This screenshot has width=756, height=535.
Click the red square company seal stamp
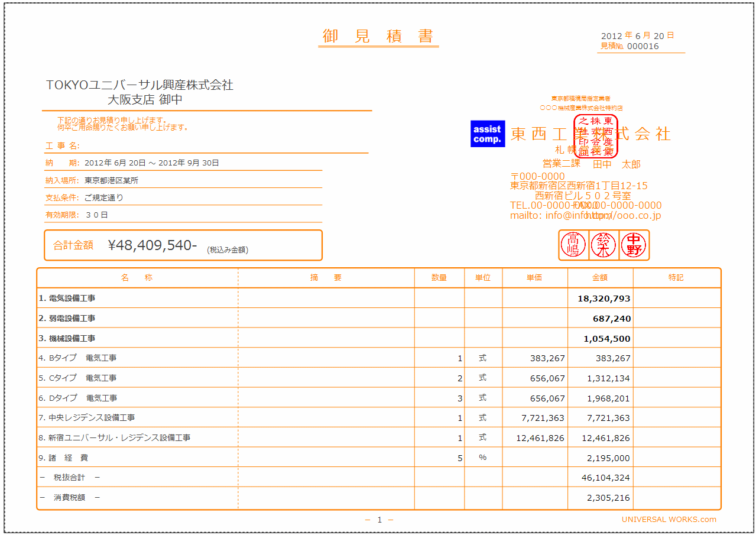click(595, 136)
